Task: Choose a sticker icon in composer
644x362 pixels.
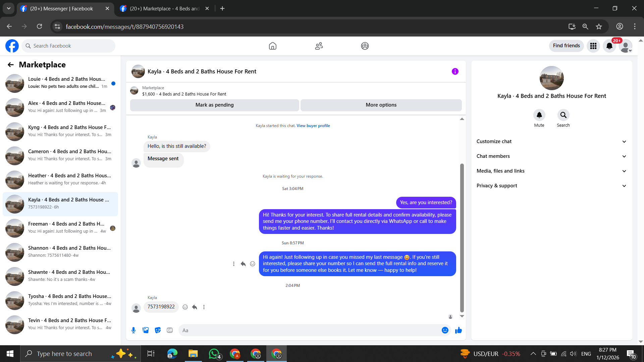Action: (158, 330)
